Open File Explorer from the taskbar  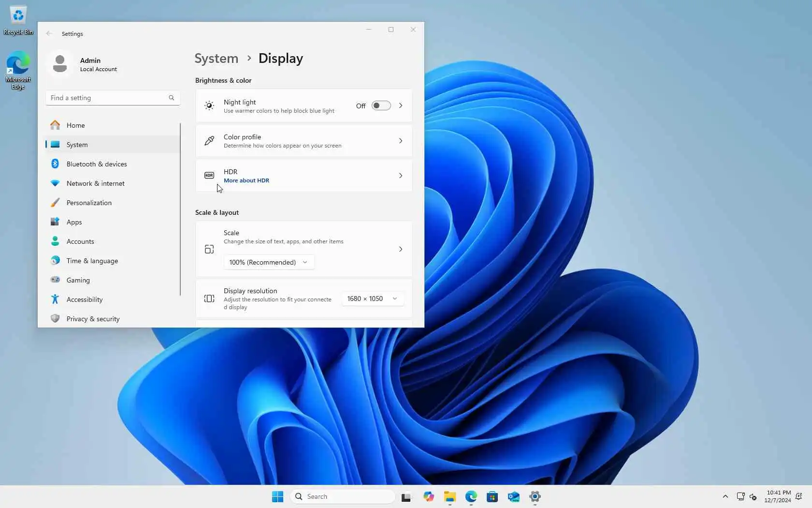click(x=450, y=496)
